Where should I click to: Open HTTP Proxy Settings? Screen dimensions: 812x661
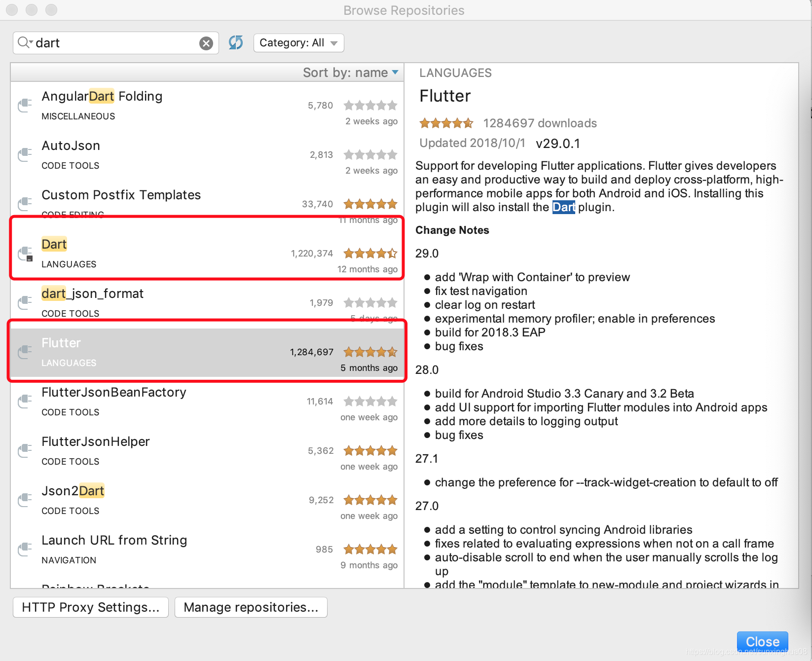click(91, 607)
